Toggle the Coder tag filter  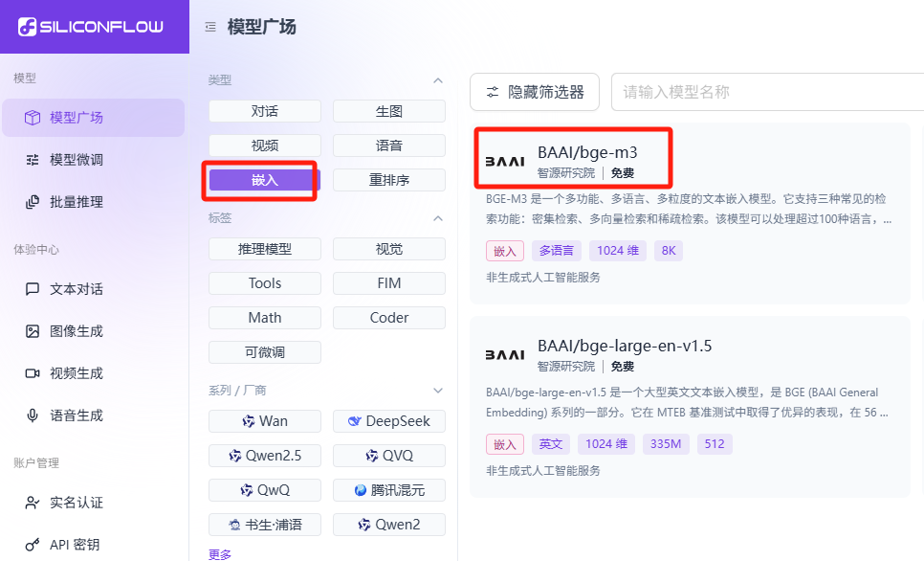click(x=389, y=318)
